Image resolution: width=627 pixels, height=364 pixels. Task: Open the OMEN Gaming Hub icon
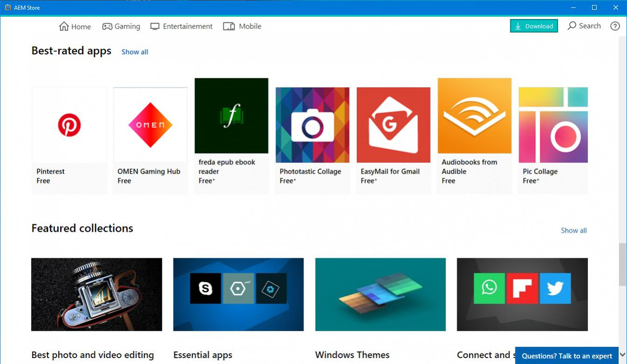click(150, 125)
